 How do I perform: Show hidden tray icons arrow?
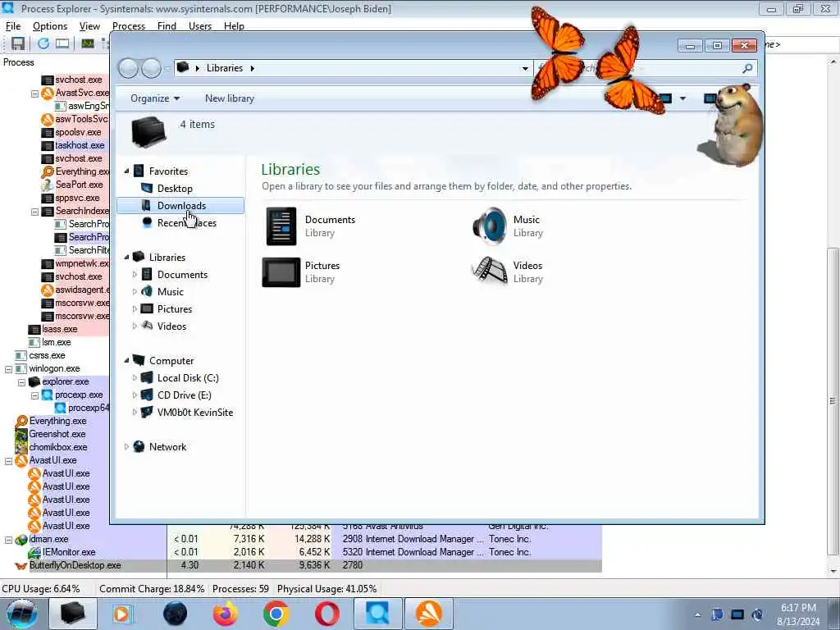click(x=697, y=615)
